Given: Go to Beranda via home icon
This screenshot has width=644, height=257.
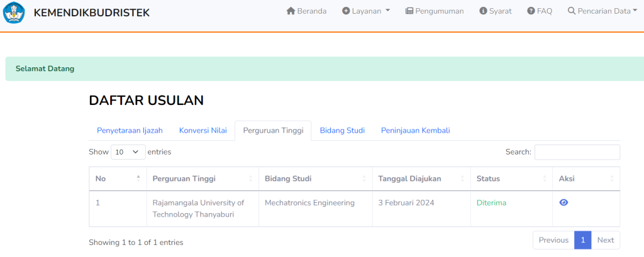Looking at the screenshot, I should click(291, 11).
